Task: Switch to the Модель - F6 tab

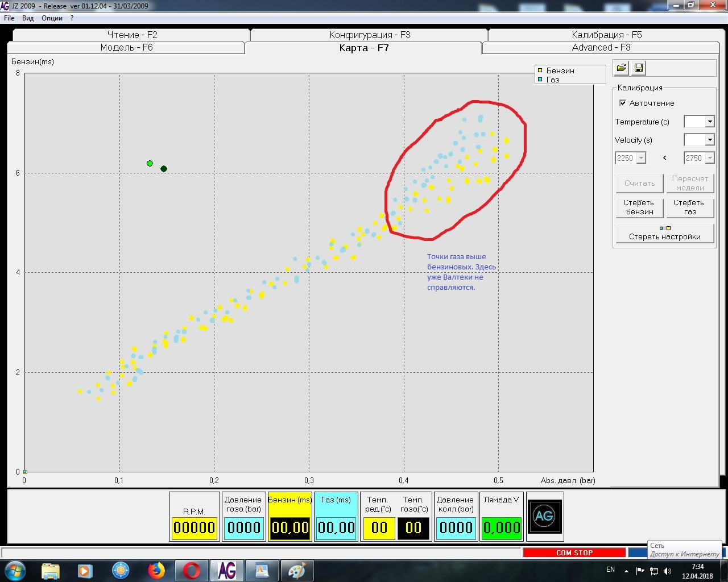Action: [x=127, y=48]
